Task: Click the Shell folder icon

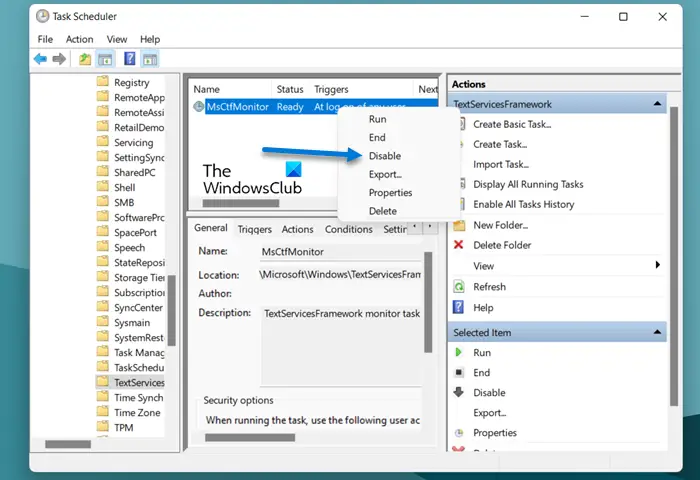Action: coord(103,187)
